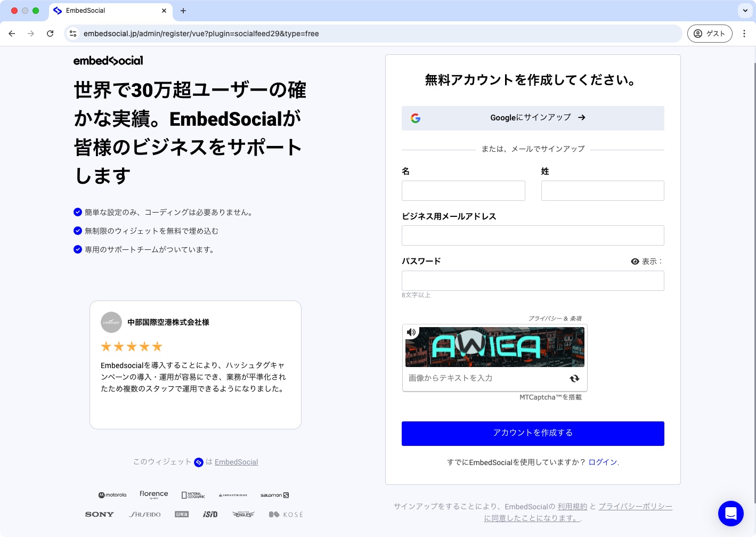Click the centrair company avatar
The image size is (756, 537).
click(x=111, y=322)
